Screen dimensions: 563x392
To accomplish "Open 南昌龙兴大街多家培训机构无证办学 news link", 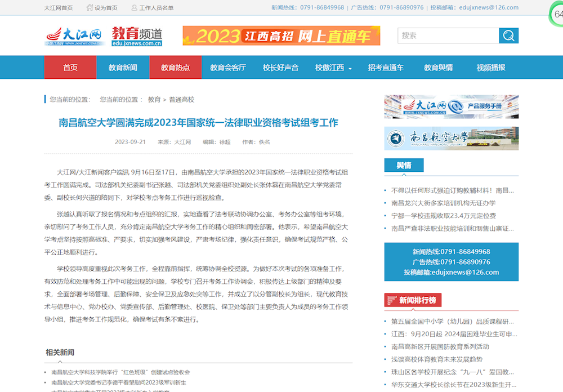I will [443, 203].
